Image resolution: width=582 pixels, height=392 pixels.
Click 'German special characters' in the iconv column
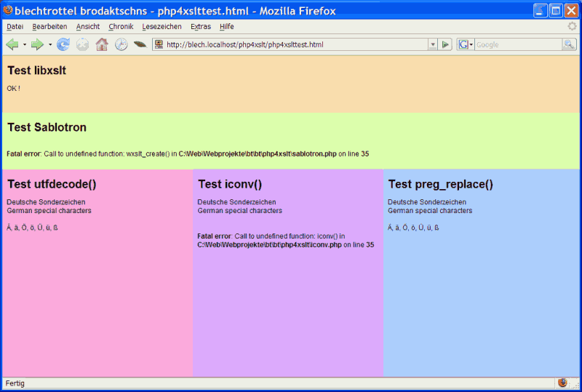pos(240,210)
